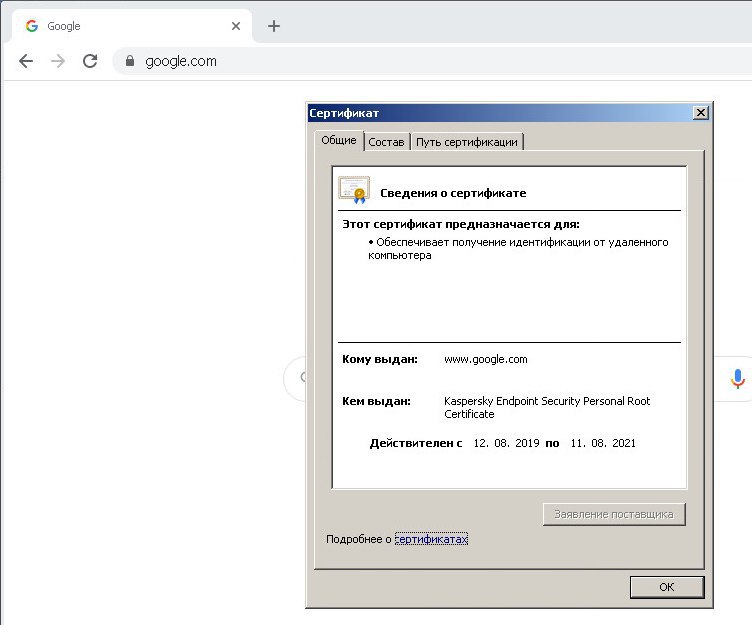Click the google.com address bar
Screen dimensions: 752x625
click(x=432, y=61)
